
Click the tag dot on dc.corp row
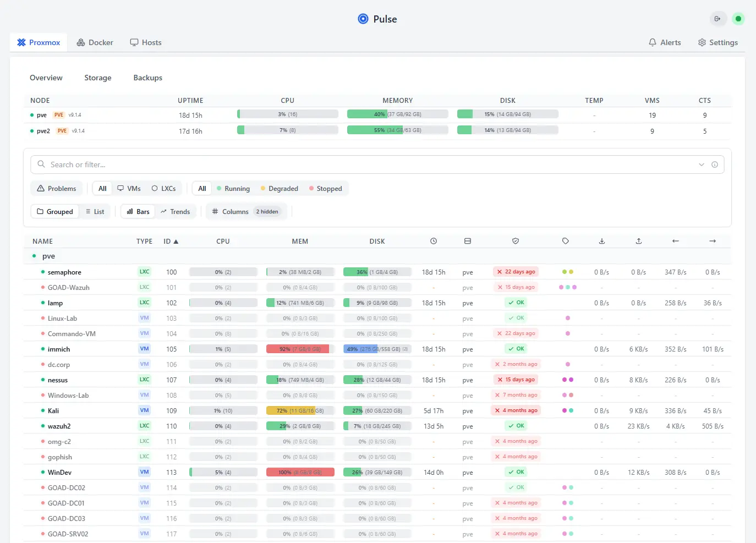click(568, 364)
